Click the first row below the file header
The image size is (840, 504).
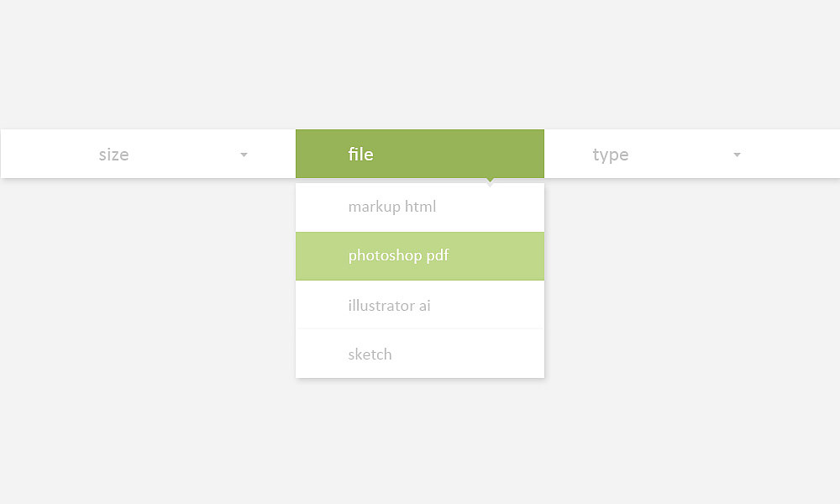click(420, 207)
